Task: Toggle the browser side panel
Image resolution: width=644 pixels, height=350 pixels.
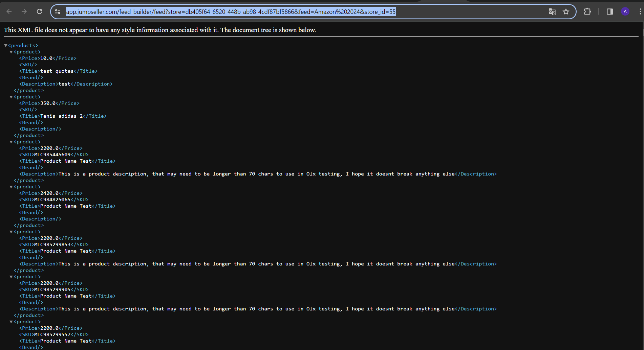Action: click(610, 11)
